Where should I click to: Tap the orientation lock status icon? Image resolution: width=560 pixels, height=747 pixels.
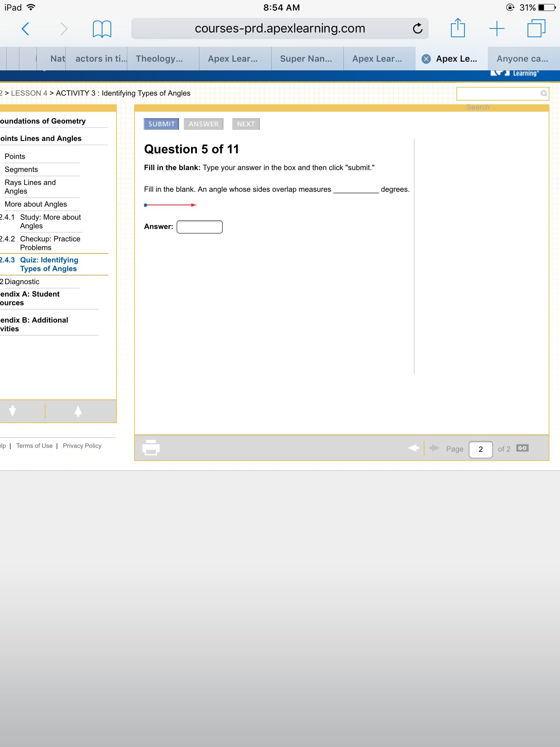point(510,7)
